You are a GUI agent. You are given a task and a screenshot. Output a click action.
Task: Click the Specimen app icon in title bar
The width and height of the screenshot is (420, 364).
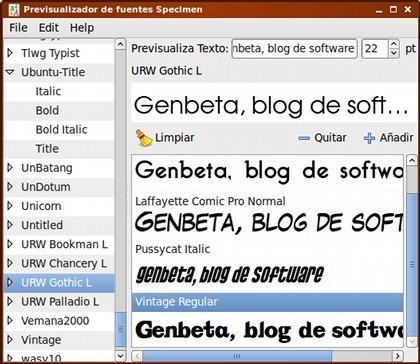(x=14, y=9)
